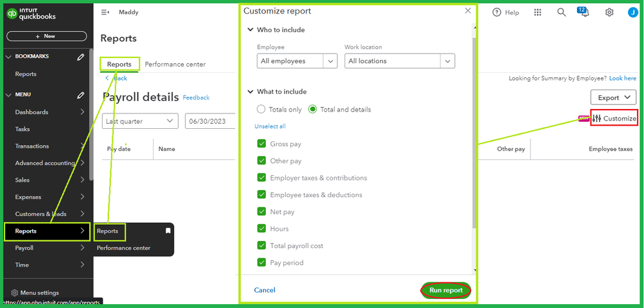
Task: Edit bookmarks with the pencil icon
Action: (x=81, y=57)
